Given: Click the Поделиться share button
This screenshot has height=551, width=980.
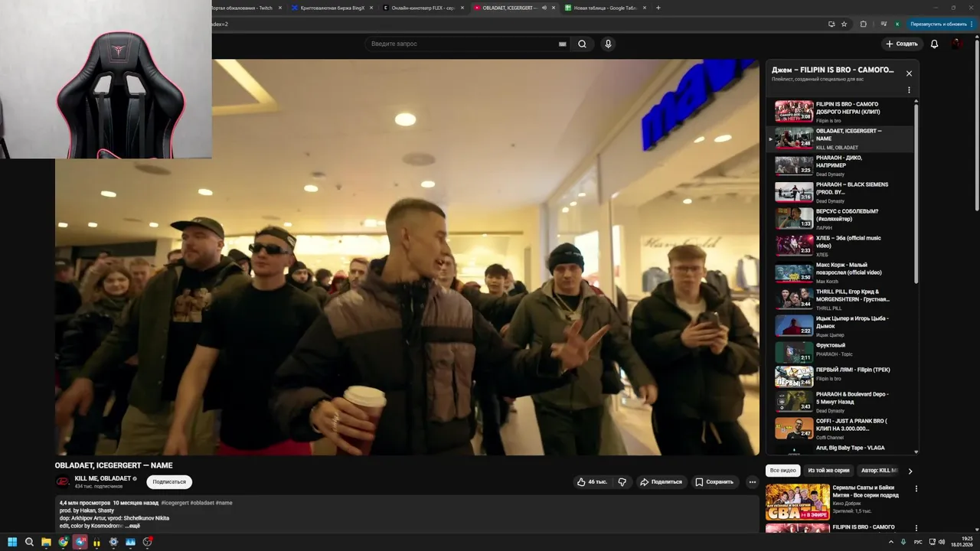Looking at the screenshot, I should (661, 482).
